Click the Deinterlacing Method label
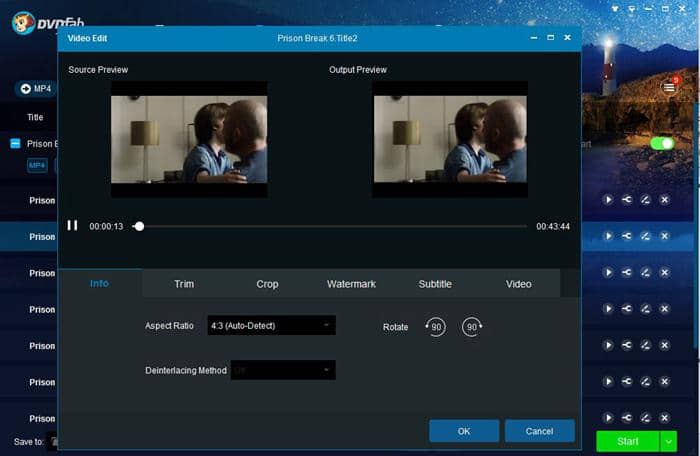The image size is (700, 456). pos(186,370)
